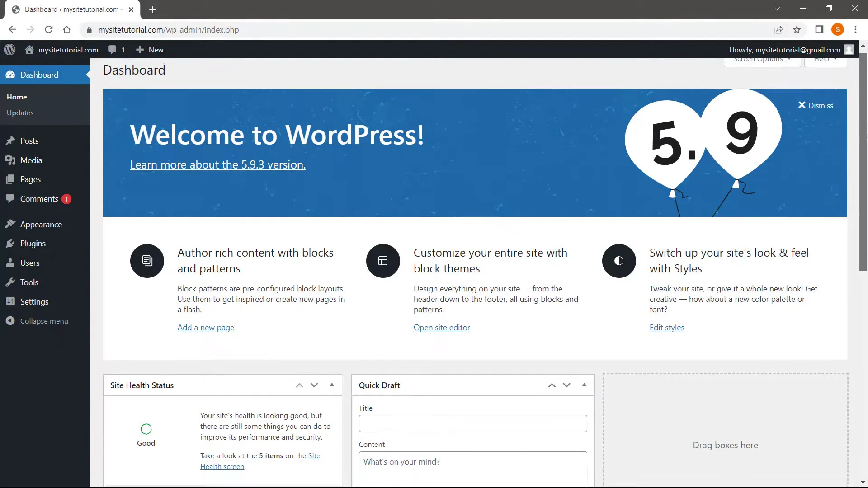
Task: Click the Pages icon in sidebar
Action: 10,179
